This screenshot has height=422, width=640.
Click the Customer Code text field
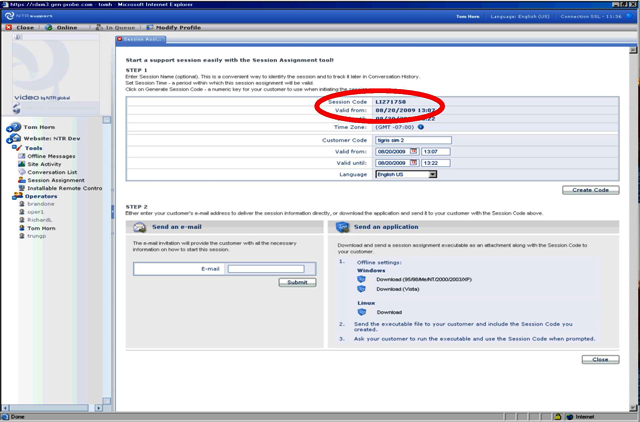(x=413, y=140)
